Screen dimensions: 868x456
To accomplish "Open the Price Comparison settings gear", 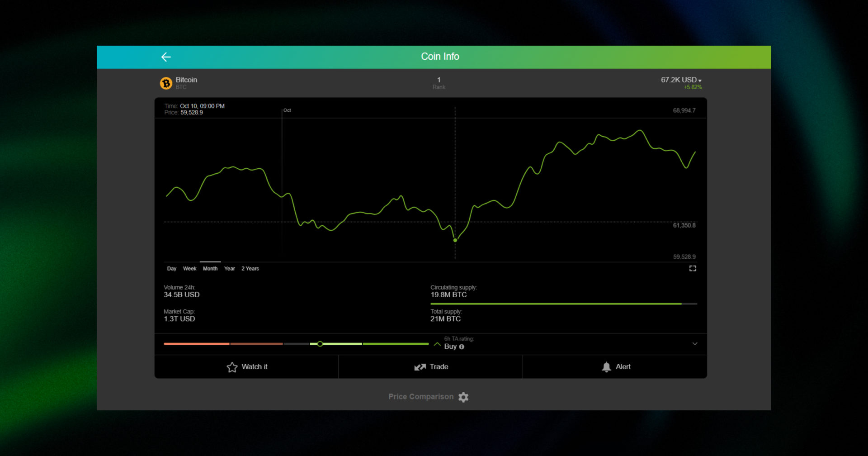I will (464, 397).
